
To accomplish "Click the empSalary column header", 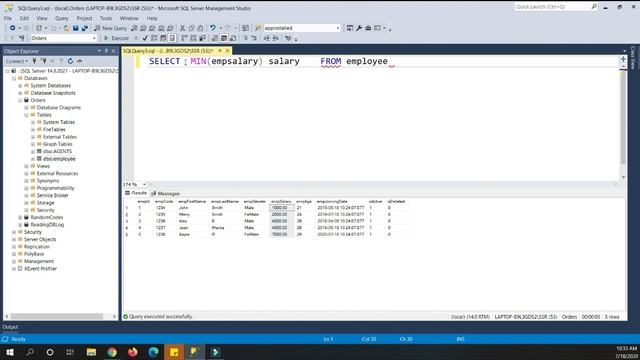I will (281, 202).
